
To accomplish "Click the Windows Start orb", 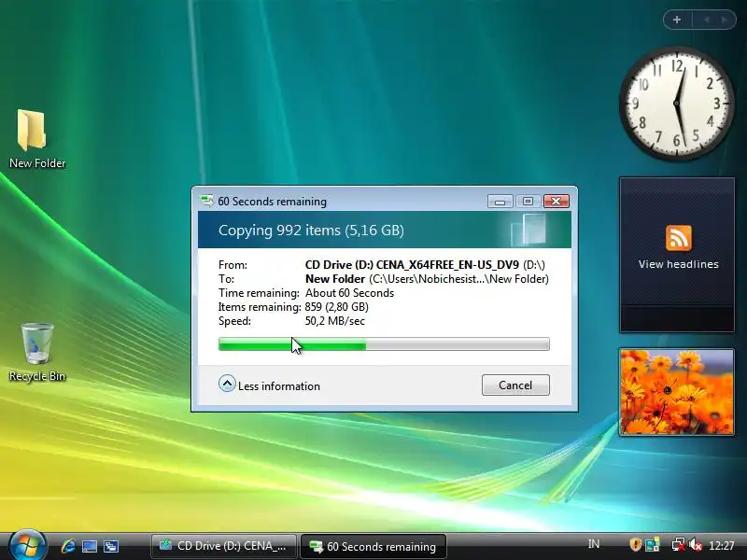I will tap(26, 545).
